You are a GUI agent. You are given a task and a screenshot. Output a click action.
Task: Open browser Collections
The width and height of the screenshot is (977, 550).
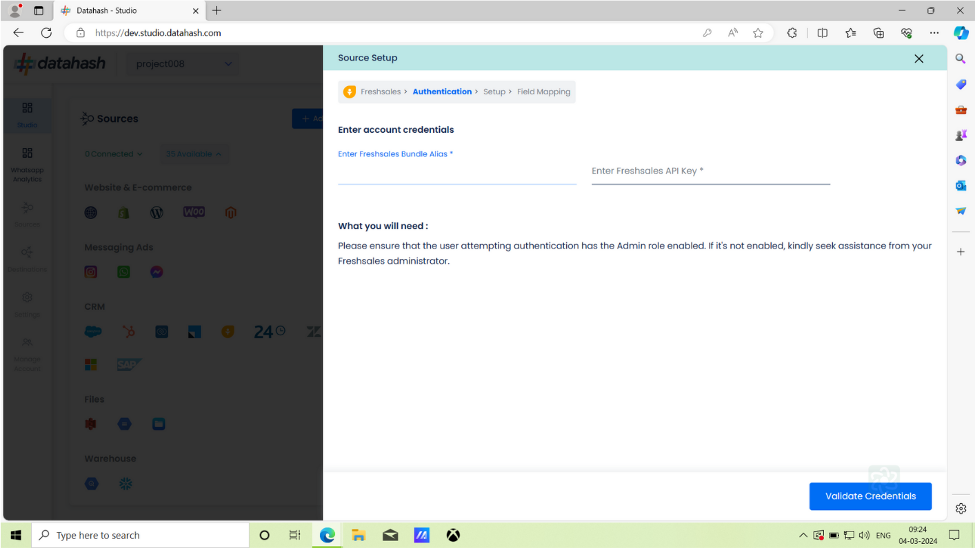tap(879, 33)
